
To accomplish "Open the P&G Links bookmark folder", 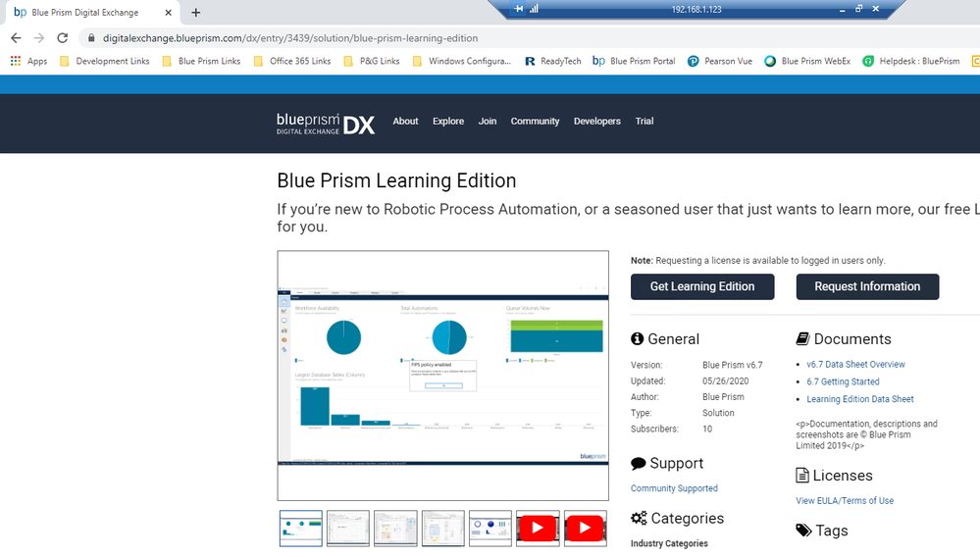I will 371,61.
